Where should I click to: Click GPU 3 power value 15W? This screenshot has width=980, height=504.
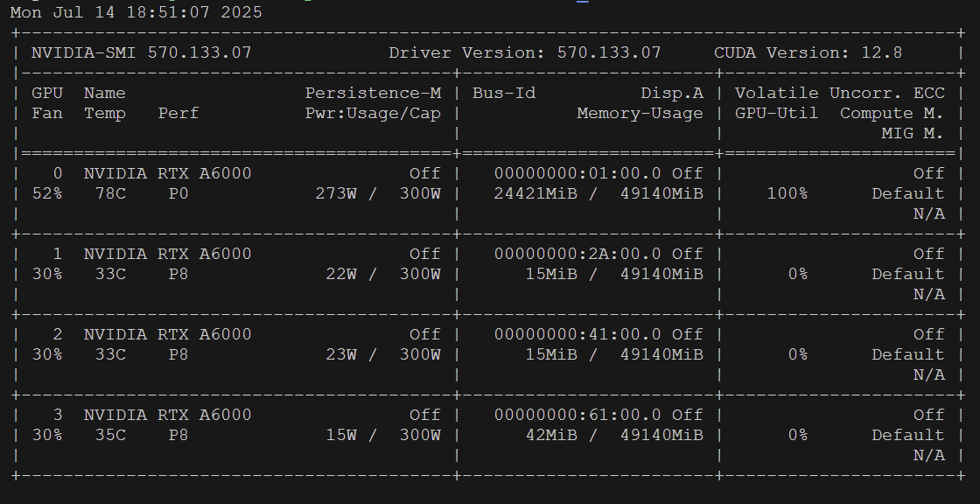341,435
